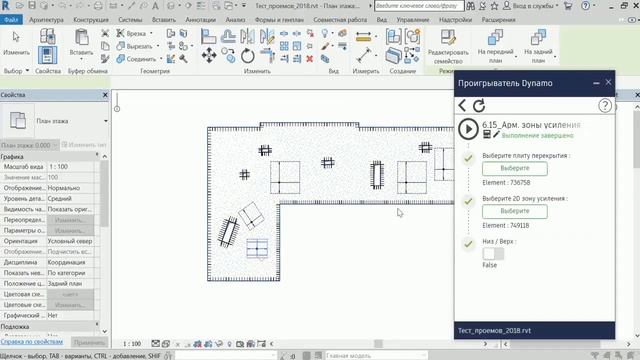Click the Применить button in Properties

point(89,342)
